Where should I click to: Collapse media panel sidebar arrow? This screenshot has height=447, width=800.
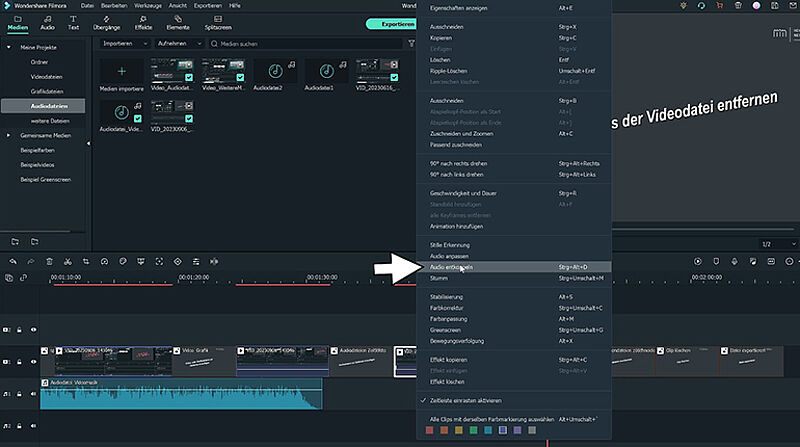pos(88,144)
